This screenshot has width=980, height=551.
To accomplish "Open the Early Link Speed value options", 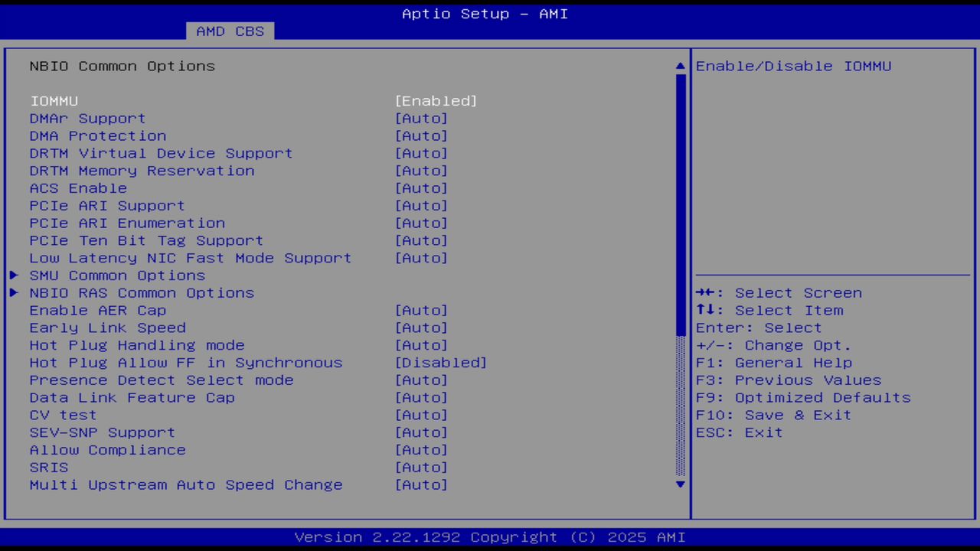I will (421, 328).
